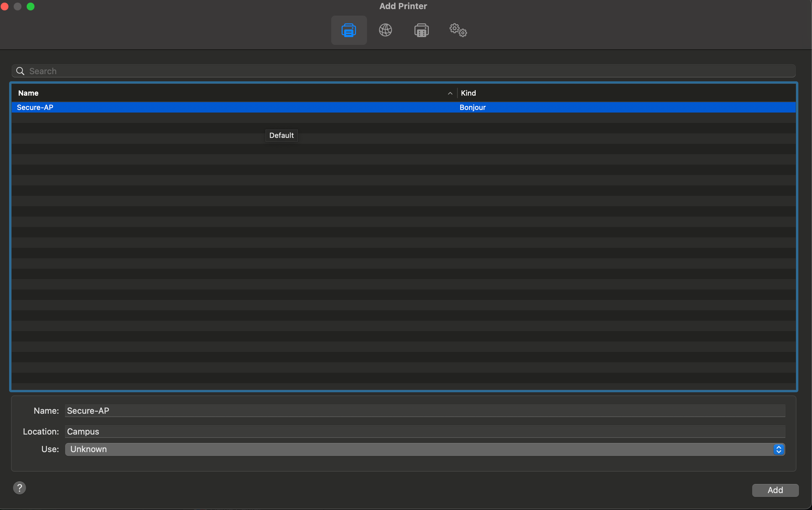Open the Advanced gears icon
Viewport: 812px width, 510px height.
point(458,30)
